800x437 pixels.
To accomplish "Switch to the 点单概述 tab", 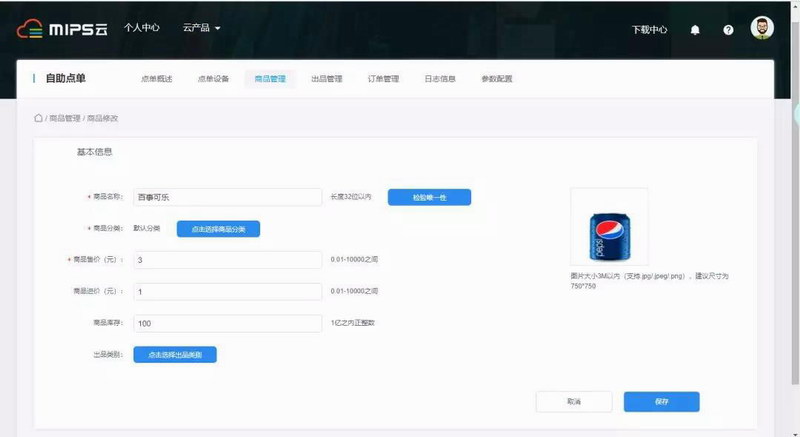I will tap(156, 79).
